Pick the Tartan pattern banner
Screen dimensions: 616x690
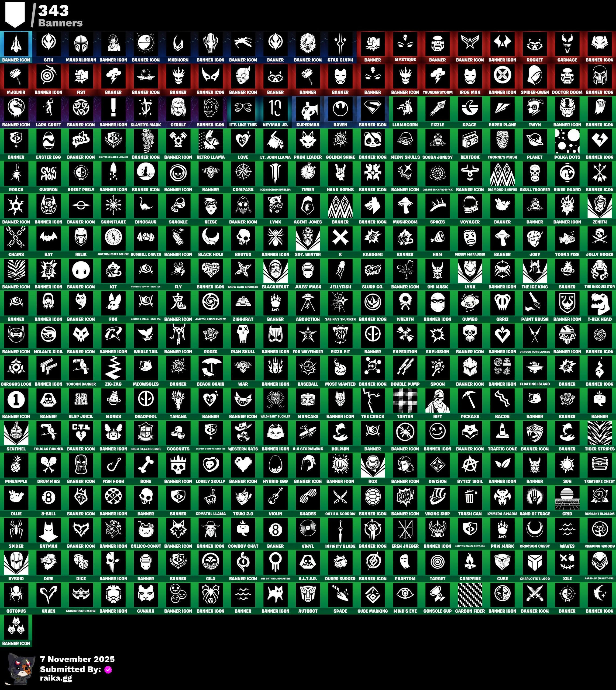tap(405, 401)
